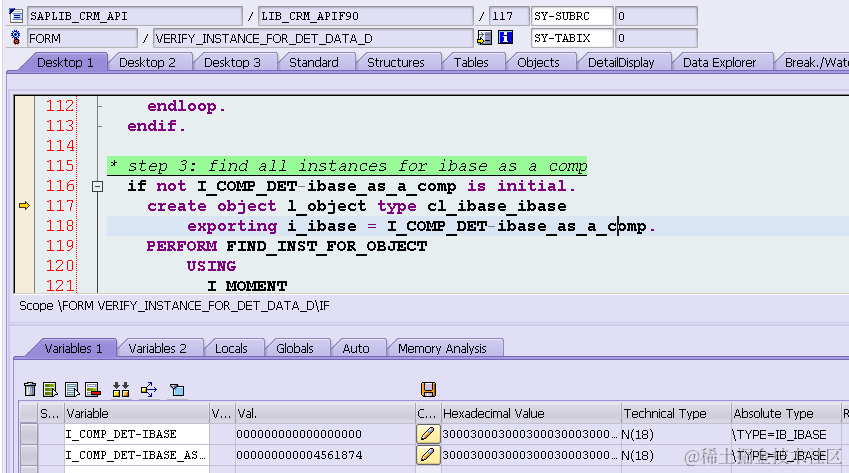The width and height of the screenshot is (849, 473).
Task: Click the navigate-to-source icon after the form name
Action: (x=484, y=37)
